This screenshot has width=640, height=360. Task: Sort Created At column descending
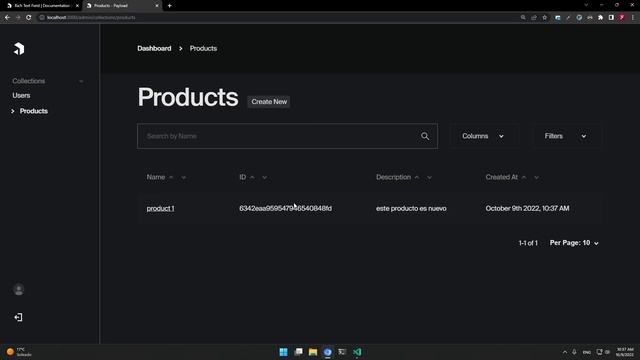(x=536, y=177)
